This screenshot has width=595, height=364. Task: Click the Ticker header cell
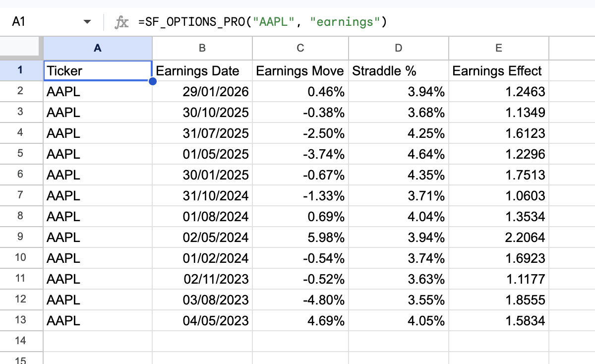point(98,70)
